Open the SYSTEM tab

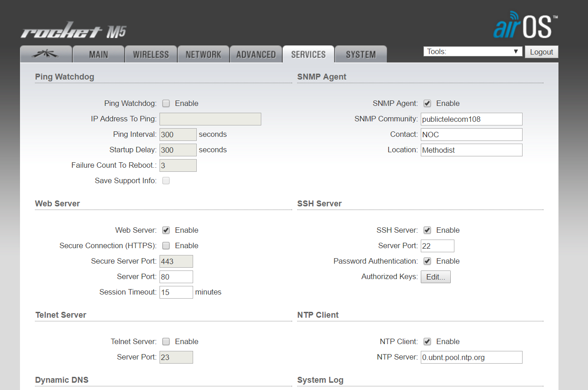click(361, 54)
